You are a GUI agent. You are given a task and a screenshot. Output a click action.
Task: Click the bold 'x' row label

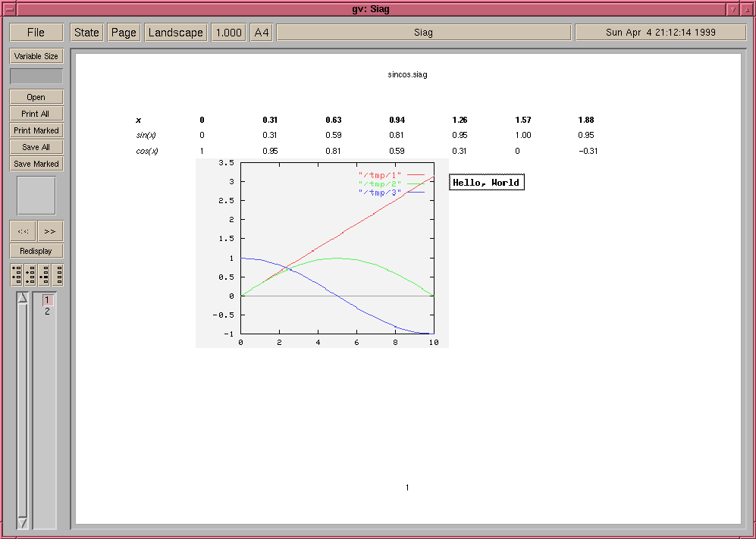click(x=138, y=120)
